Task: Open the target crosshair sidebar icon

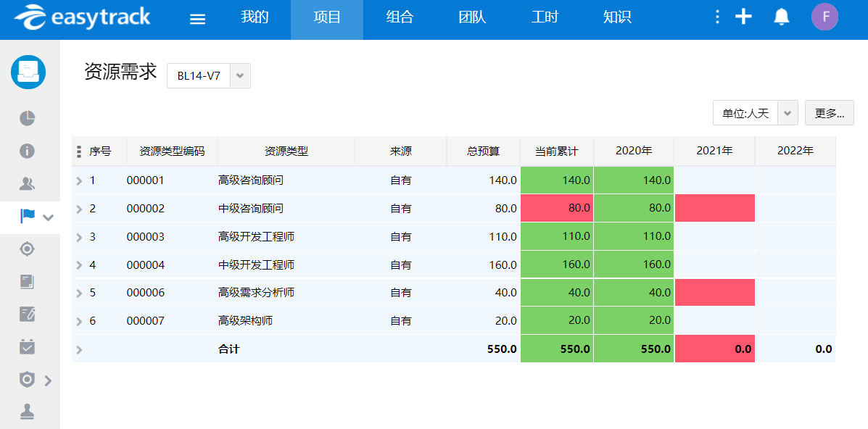Action: (x=27, y=249)
